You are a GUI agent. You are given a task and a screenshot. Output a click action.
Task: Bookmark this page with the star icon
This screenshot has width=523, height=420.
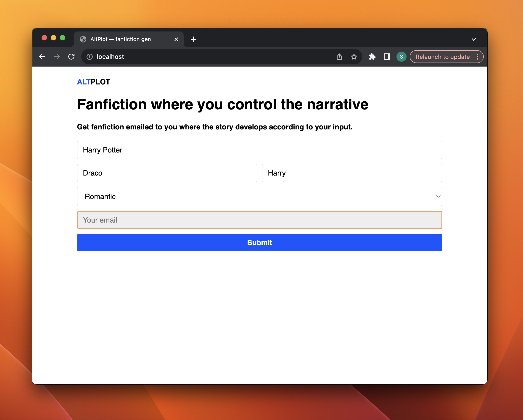click(x=354, y=57)
